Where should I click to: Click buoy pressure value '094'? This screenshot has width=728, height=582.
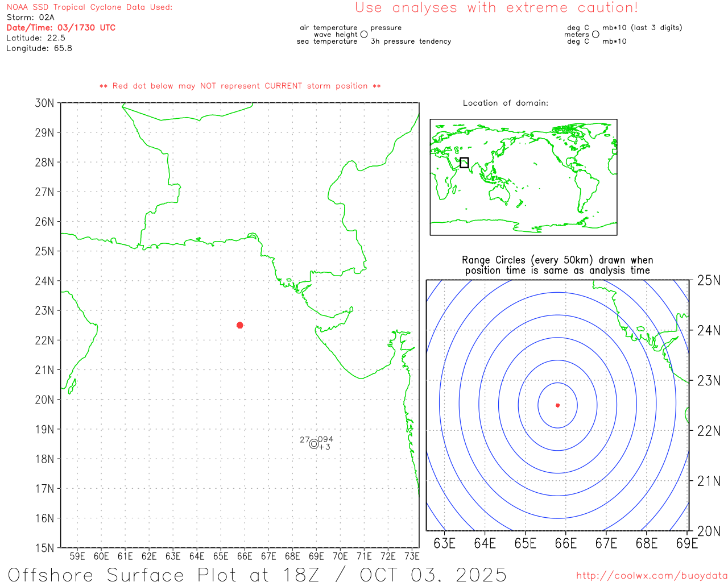coord(326,439)
